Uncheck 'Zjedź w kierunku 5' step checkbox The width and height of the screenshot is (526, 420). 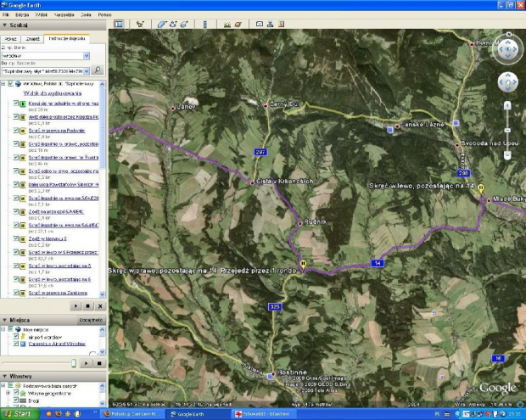[x=16, y=238]
